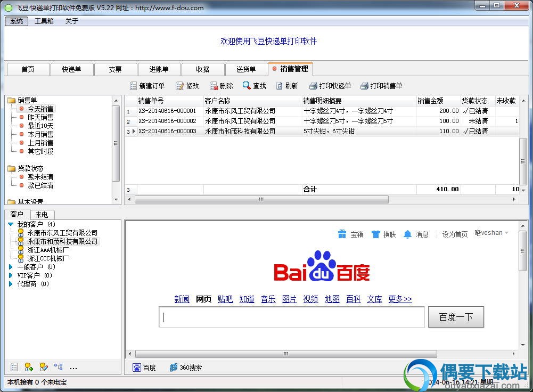This screenshot has height=392, width=533.
Task: Click the group tree icon below the customer panel
Action: point(59,367)
